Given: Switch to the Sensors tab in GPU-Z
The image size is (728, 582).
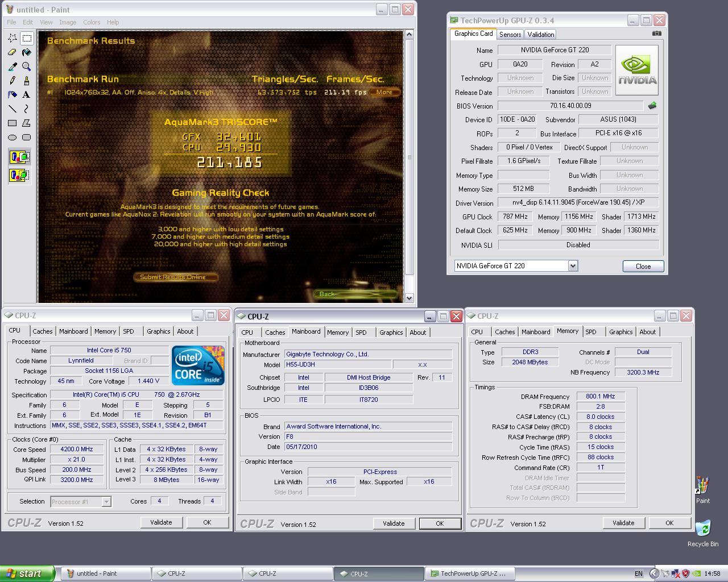Looking at the screenshot, I should coord(510,35).
